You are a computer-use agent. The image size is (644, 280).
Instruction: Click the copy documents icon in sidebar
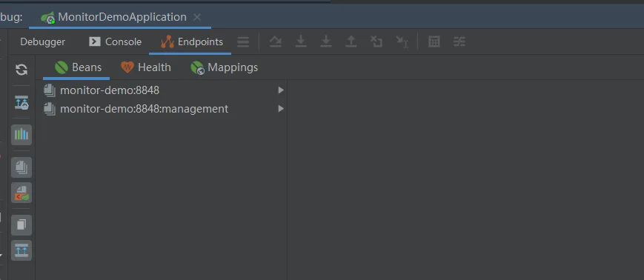(x=21, y=225)
